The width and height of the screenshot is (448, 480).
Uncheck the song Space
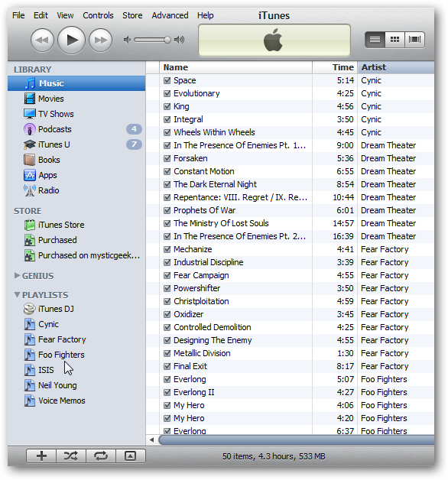point(167,80)
